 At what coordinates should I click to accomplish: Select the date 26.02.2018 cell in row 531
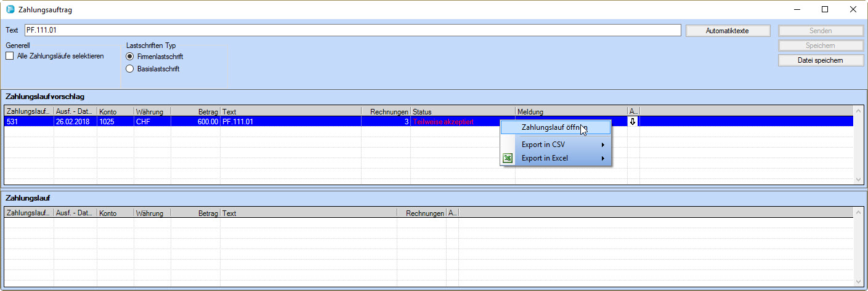(x=75, y=122)
